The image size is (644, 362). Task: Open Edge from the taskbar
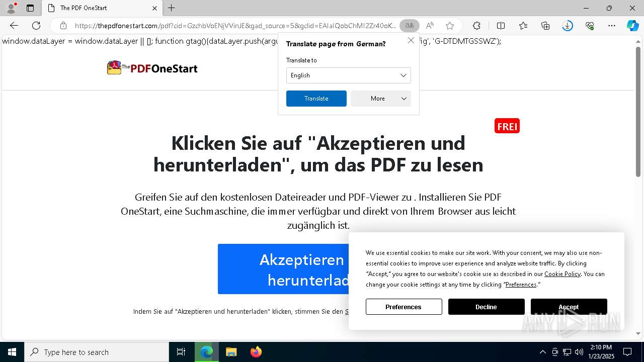pos(206,352)
